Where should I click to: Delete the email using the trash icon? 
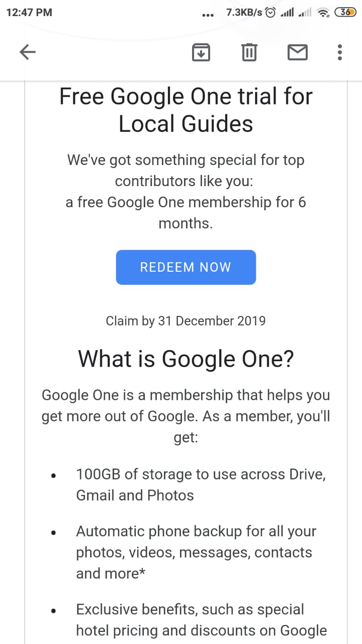[249, 52]
